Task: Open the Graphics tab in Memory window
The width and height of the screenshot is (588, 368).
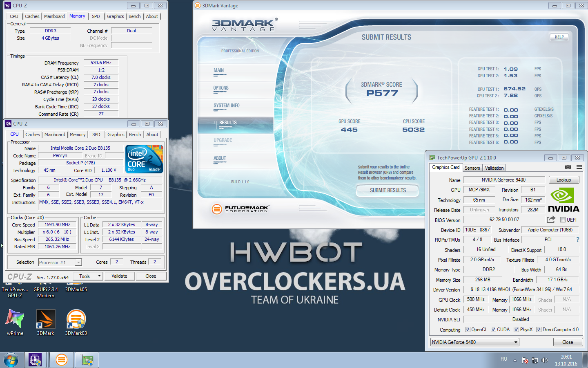Action: (116, 16)
